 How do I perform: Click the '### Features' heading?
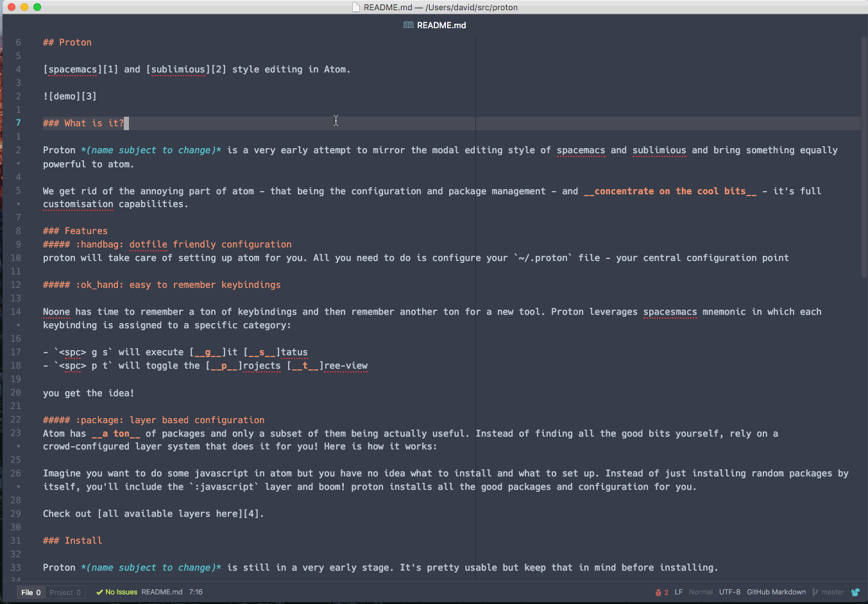(x=75, y=231)
